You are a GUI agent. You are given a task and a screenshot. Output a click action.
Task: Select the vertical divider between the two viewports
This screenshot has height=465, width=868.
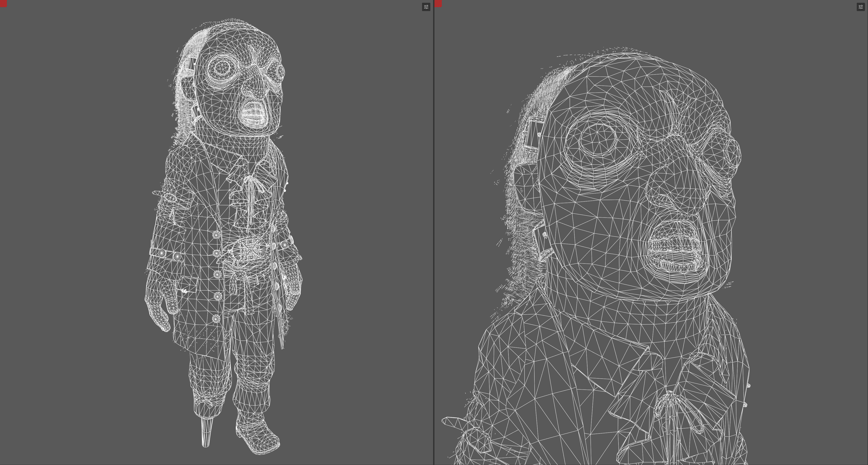(434, 232)
